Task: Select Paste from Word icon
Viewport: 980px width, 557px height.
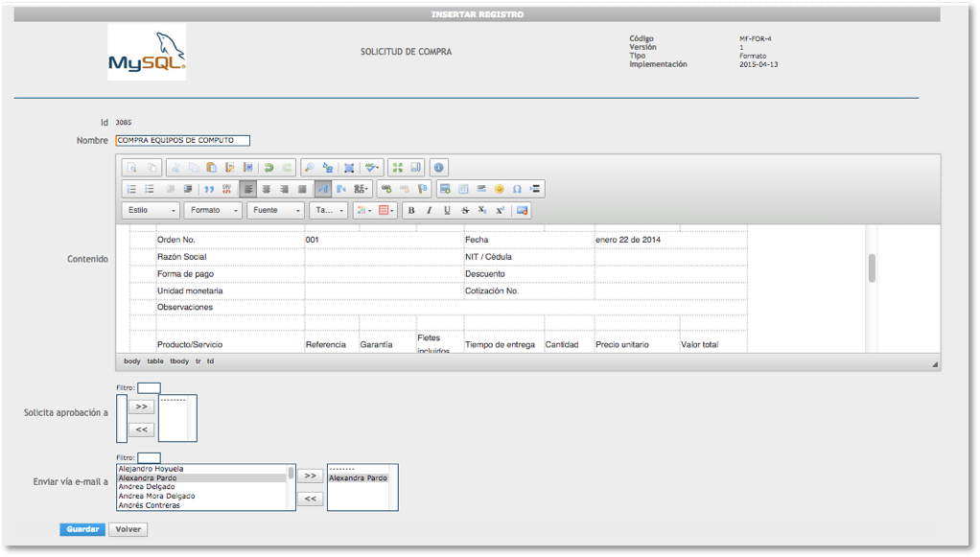Action: click(x=248, y=168)
